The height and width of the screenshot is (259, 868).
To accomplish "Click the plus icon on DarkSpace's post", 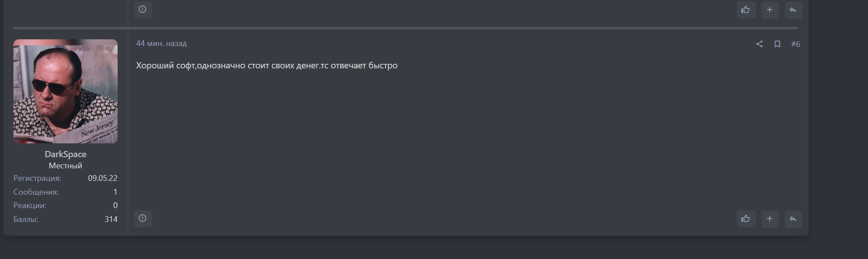I will pyautogui.click(x=770, y=219).
